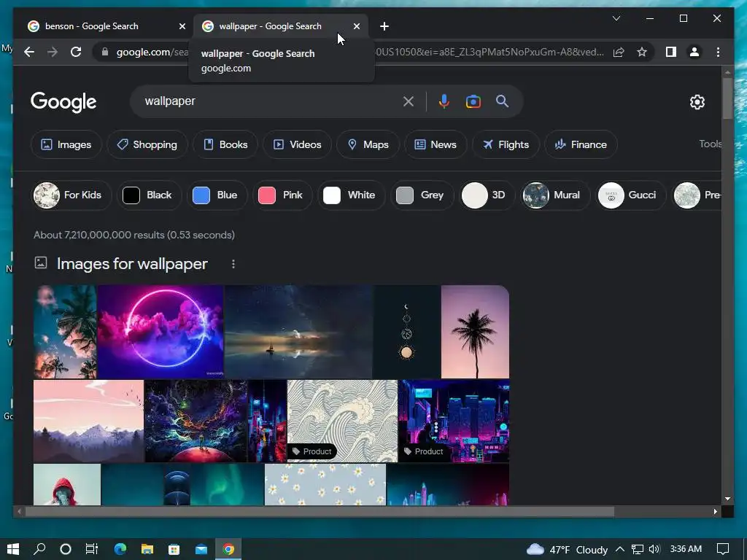The width and height of the screenshot is (747, 560).
Task: Select the 3D wallpaper chip
Action: pos(487,195)
